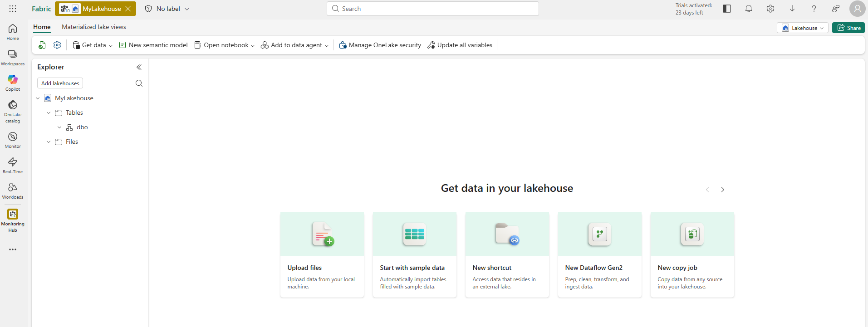This screenshot has width=868, height=327.
Task: Click the Search field at top
Action: (x=433, y=9)
